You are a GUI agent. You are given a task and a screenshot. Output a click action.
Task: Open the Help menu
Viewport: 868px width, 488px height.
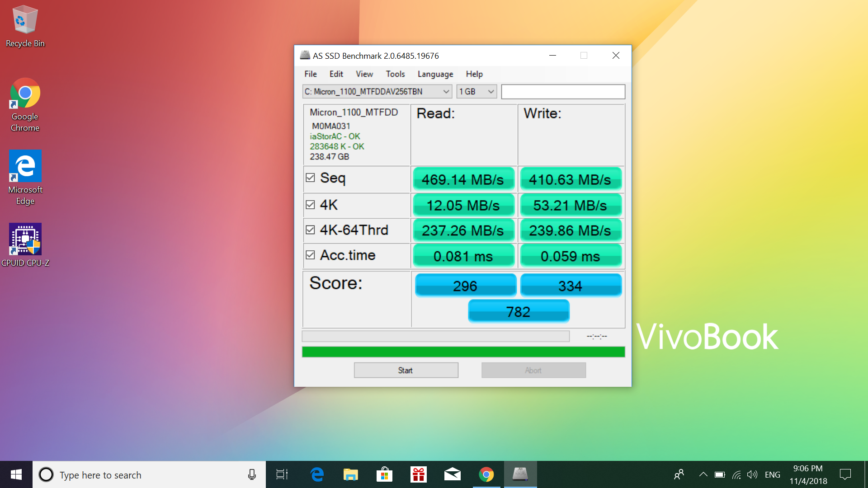click(474, 74)
